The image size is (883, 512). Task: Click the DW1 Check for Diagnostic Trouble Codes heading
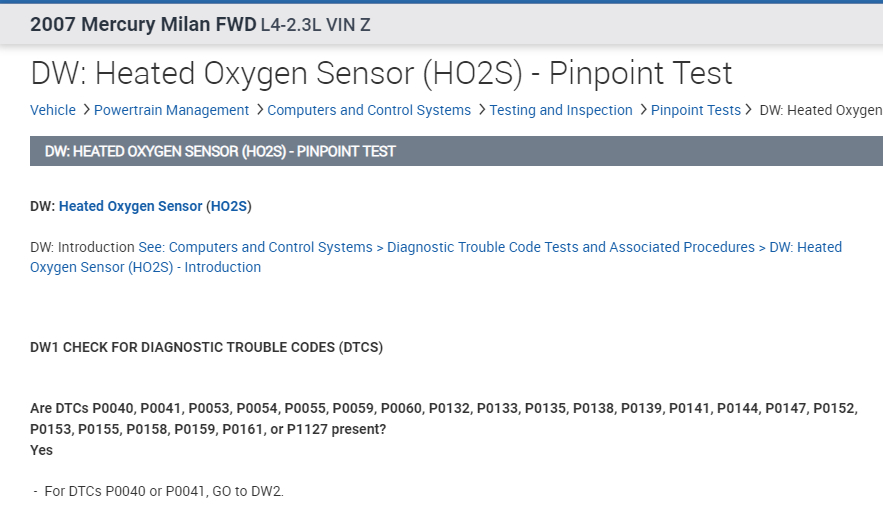coord(207,348)
